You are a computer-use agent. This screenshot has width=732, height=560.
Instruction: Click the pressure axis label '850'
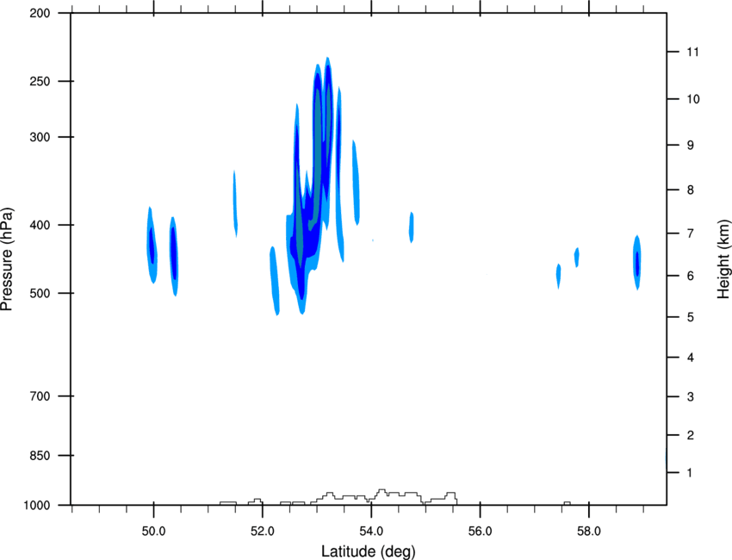tap(40, 456)
